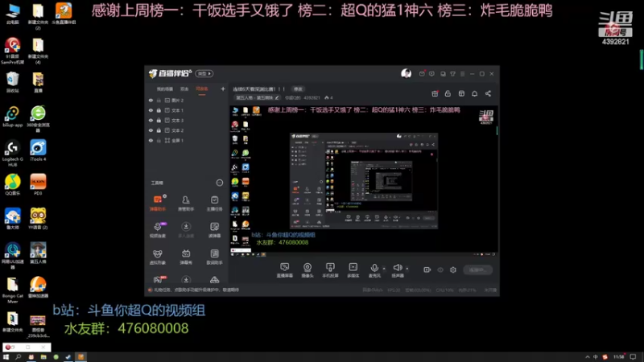644x362 pixels.
Task: Open the 弹幕助手 tool
Action: click(157, 204)
